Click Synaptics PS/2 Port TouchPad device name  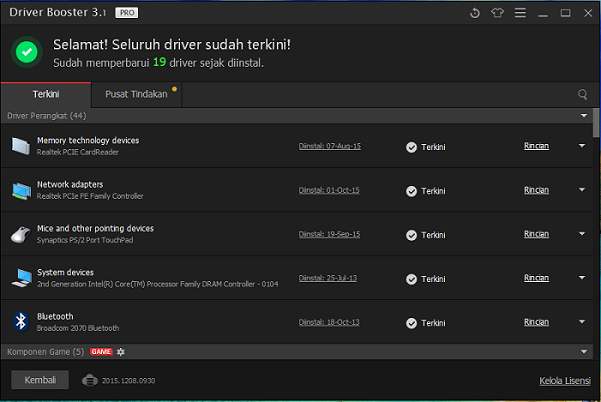85,240
